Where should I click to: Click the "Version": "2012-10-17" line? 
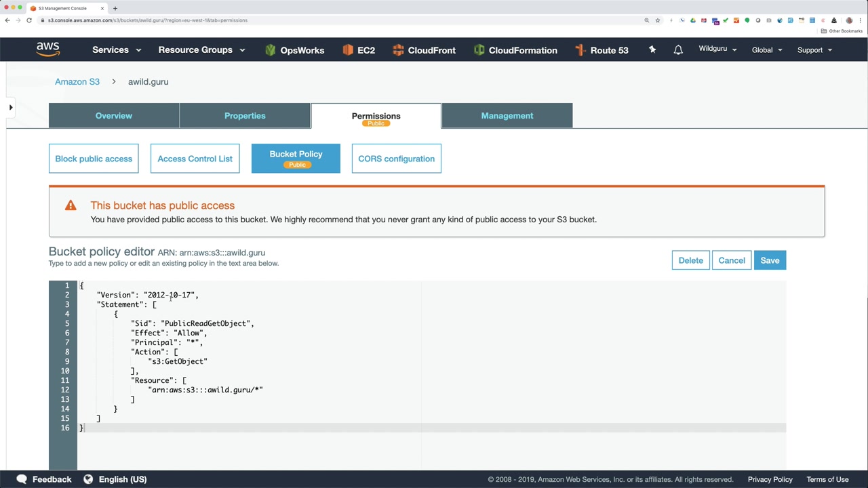pos(148,295)
